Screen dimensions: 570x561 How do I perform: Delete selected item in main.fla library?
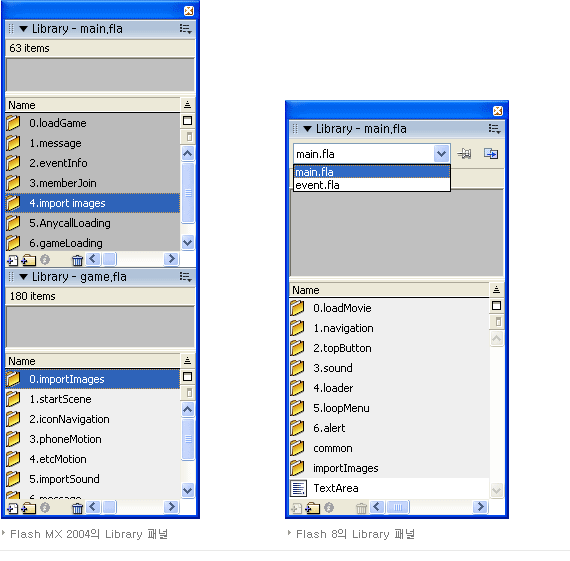point(77,260)
